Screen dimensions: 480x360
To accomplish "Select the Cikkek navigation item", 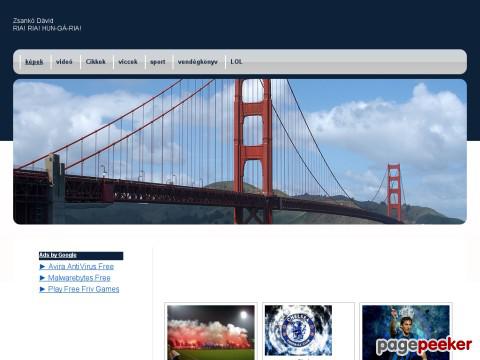I will 96,62.
